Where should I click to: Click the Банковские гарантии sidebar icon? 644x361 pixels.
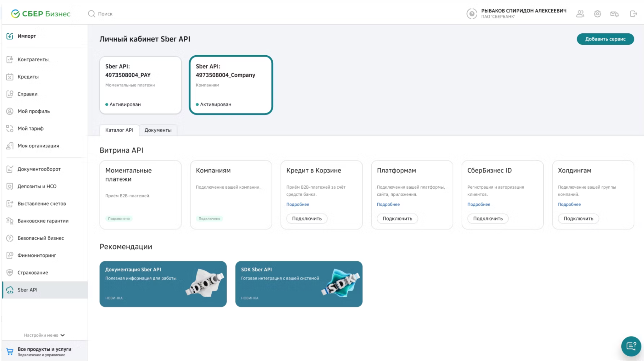click(10, 221)
